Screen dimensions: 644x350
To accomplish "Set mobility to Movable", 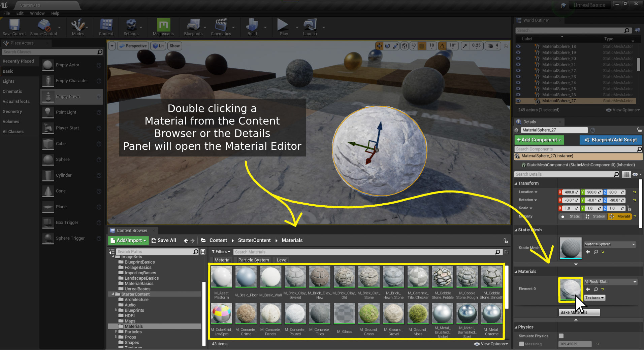I will pyautogui.click(x=620, y=216).
